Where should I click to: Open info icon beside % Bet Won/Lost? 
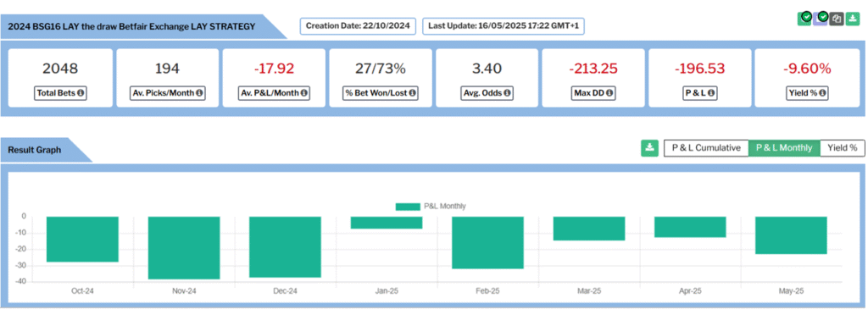[413, 93]
